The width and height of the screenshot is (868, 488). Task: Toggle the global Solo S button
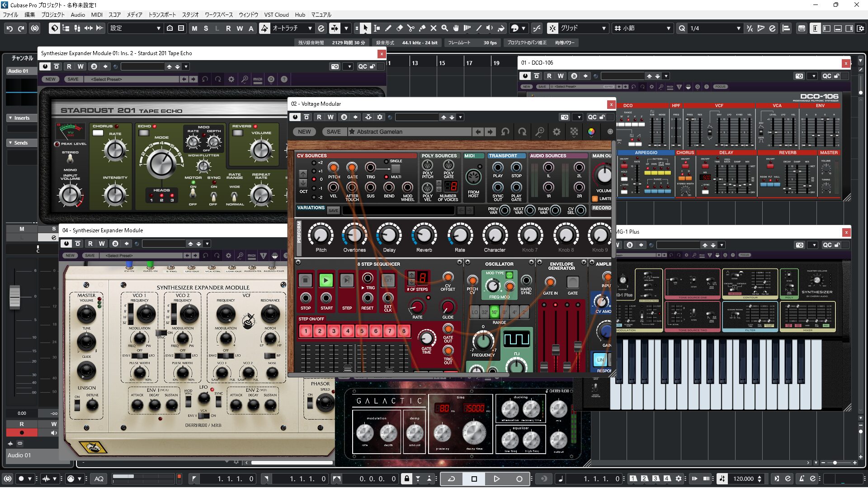coord(206,28)
